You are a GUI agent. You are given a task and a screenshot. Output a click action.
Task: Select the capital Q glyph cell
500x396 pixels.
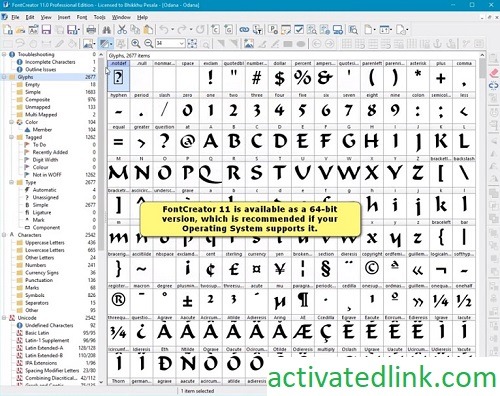click(211, 173)
